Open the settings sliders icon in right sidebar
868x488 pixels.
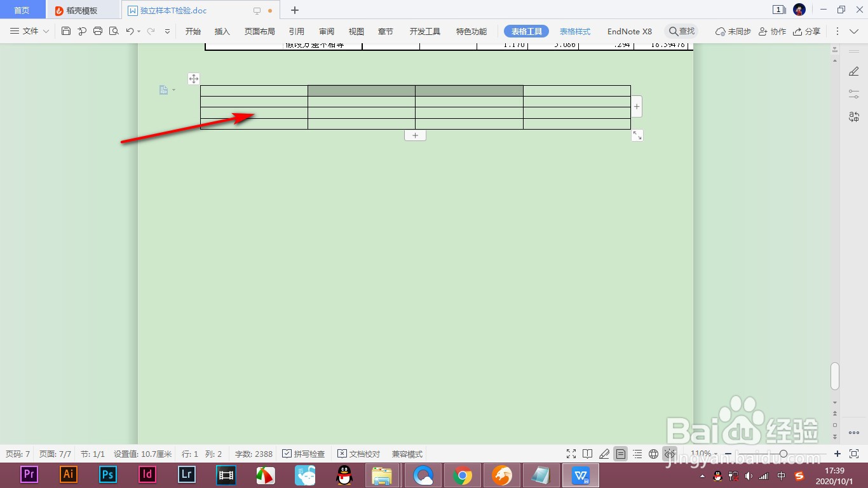854,94
